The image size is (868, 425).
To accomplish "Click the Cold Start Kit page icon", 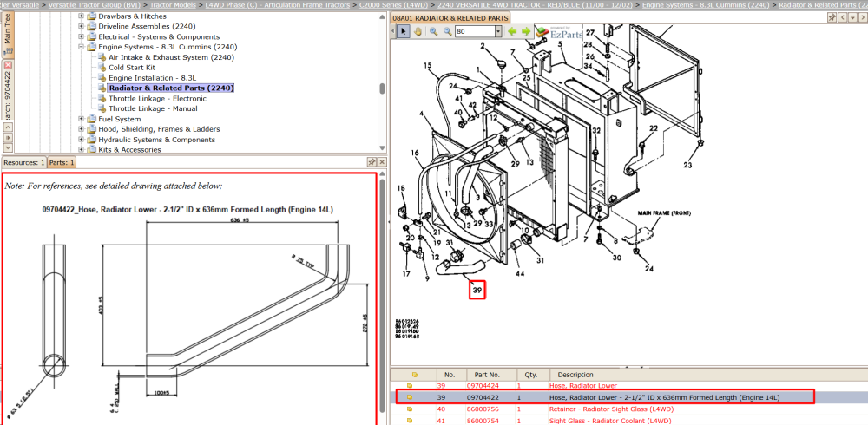I will pyautogui.click(x=102, y=68).
